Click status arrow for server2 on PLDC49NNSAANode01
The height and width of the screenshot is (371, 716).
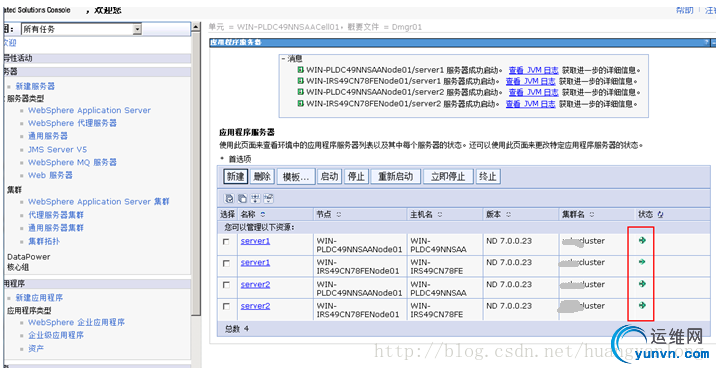[x=642, y=284]
